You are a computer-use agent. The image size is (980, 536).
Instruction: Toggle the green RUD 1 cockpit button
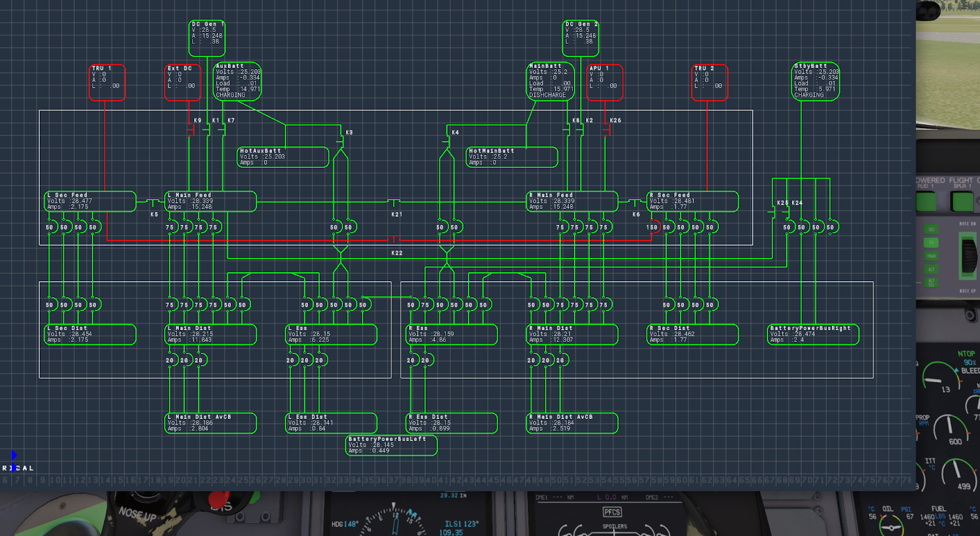[x=926, y=202]
